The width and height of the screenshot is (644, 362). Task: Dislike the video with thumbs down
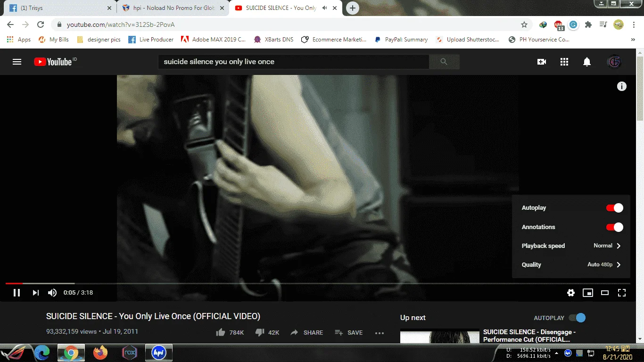point(259,332)
